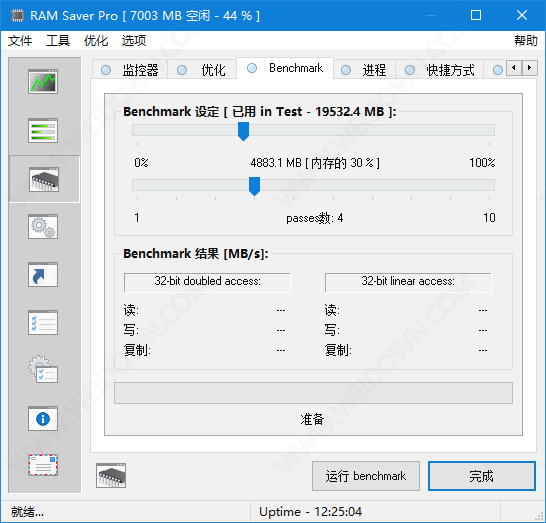This screenshot has width=546, height=523.
Task: Click the 完成 button
Action: click(482, 476)
